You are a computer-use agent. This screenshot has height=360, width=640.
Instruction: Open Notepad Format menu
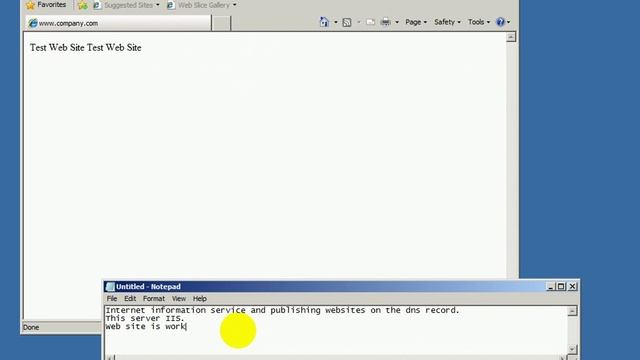pos(154,299)
